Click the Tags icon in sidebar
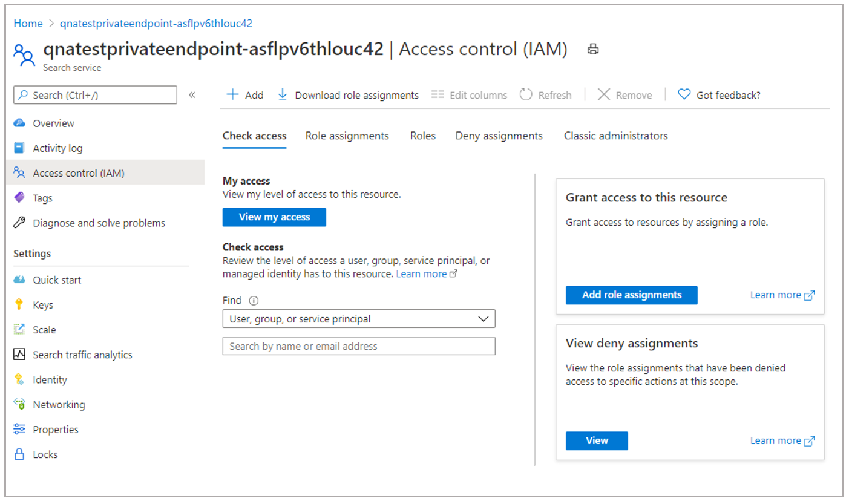This screenshot has width=849, height=504. point(19,198)
